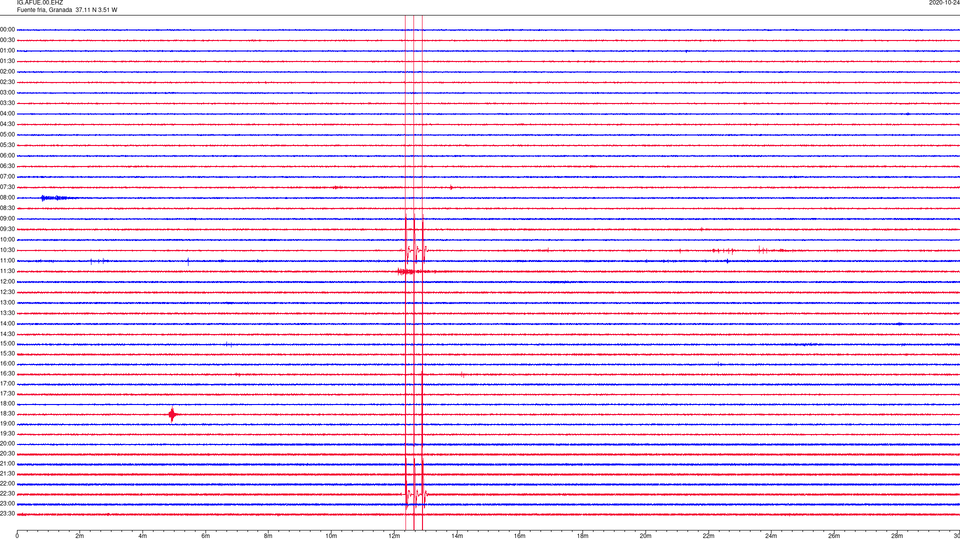Click the 24m tick label on time axis
960x540 pixels.
click(771, 536)
